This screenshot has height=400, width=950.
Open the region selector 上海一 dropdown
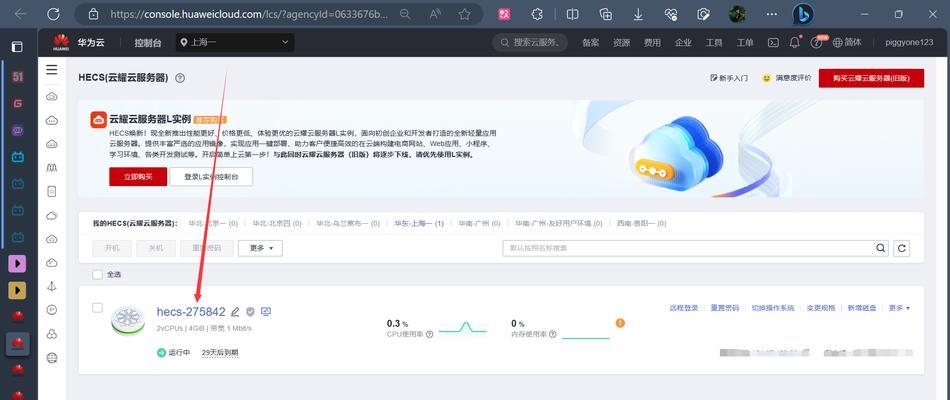tap(235, 42)
